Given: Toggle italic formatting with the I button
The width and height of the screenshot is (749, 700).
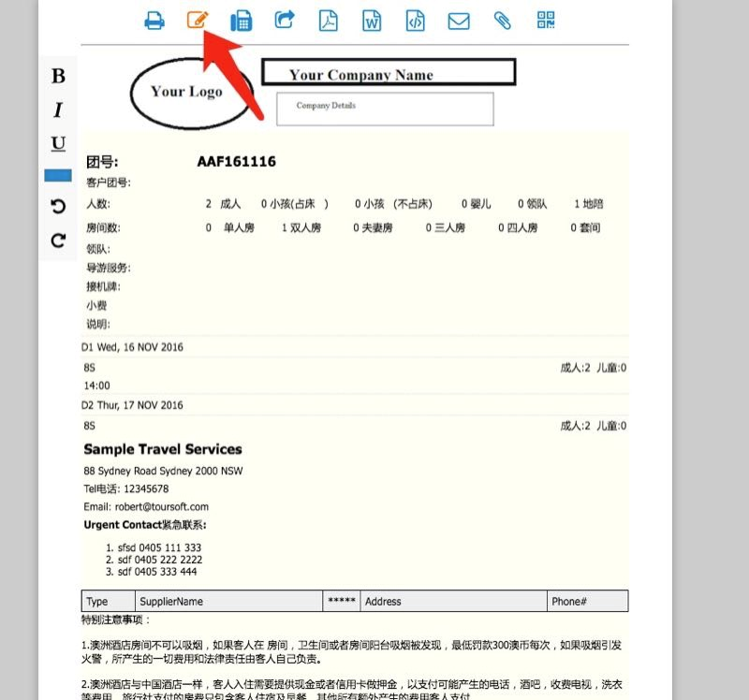Looking at the screenshot, I should (58, 110).
